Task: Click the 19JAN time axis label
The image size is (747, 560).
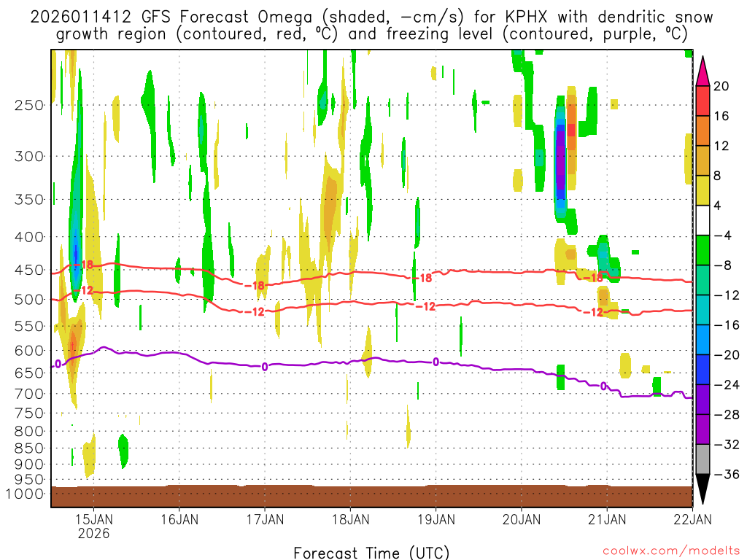Action: 436,519
